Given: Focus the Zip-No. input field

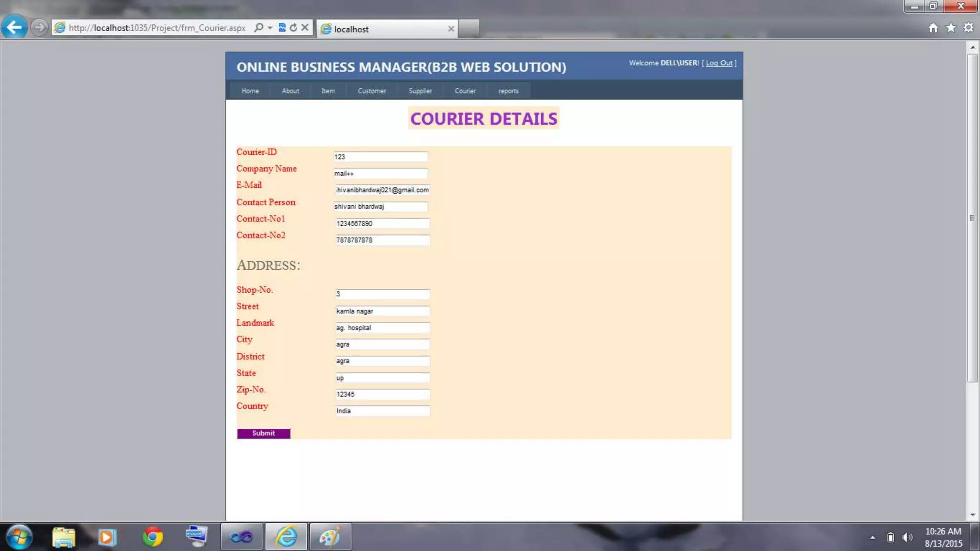Looking at the screenshot, I should coord(382,395).
